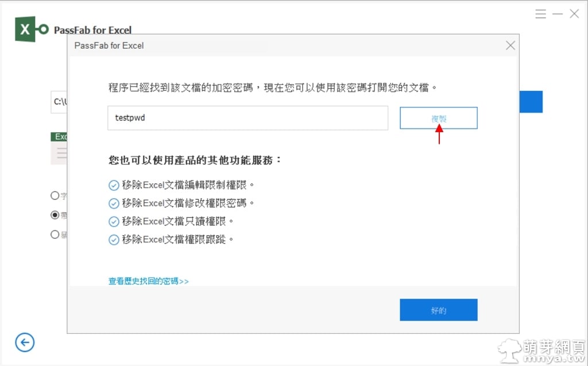588x366 pixels.
Task: Select the selected middle radio option
Action: pos(55,215)
